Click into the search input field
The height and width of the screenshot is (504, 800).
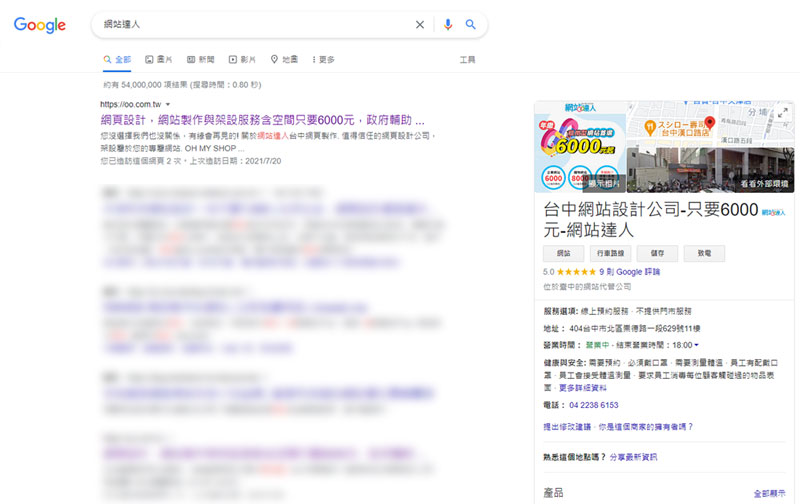click(255, 24)
